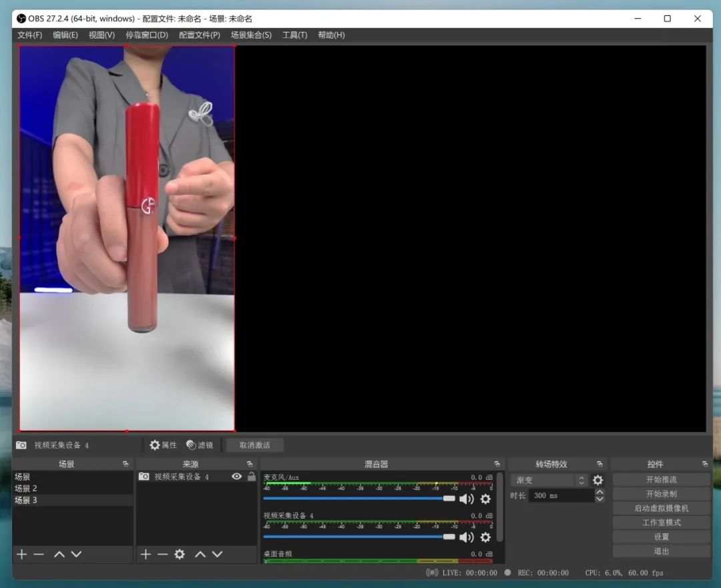Adjust the 视频采集设备 4 mixer volume slider
This screenshot has width=721, height=588.
359,537
